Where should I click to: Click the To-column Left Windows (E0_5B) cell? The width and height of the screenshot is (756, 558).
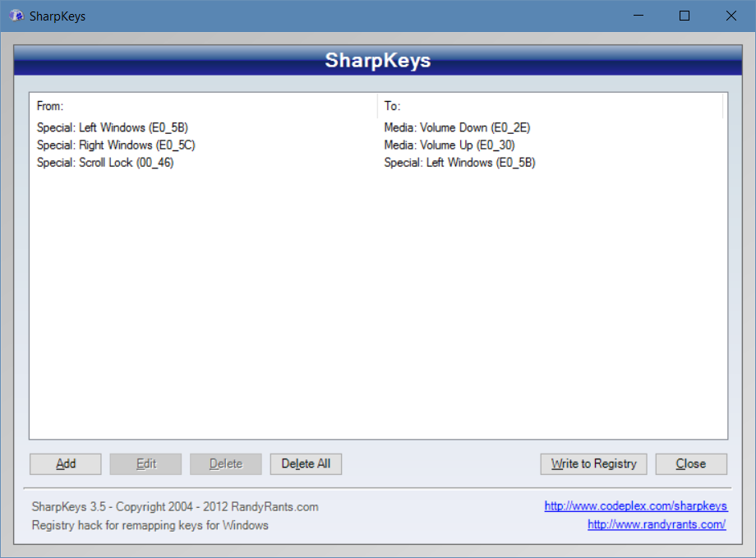tap(459, 163)
